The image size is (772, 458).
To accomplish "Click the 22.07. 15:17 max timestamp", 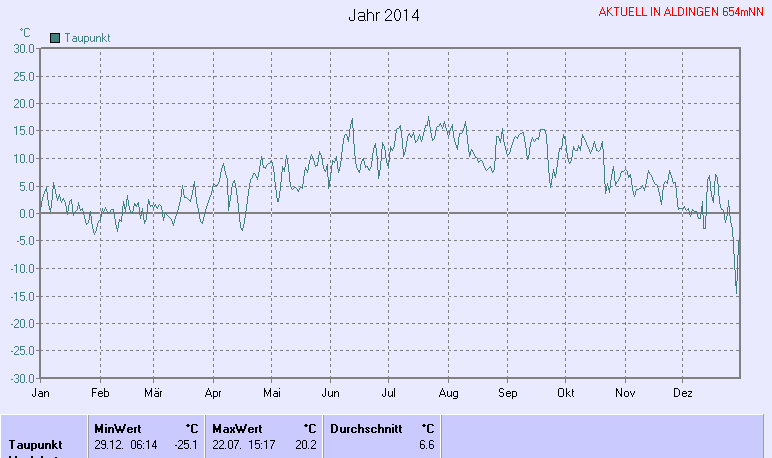I will point(244,444).
